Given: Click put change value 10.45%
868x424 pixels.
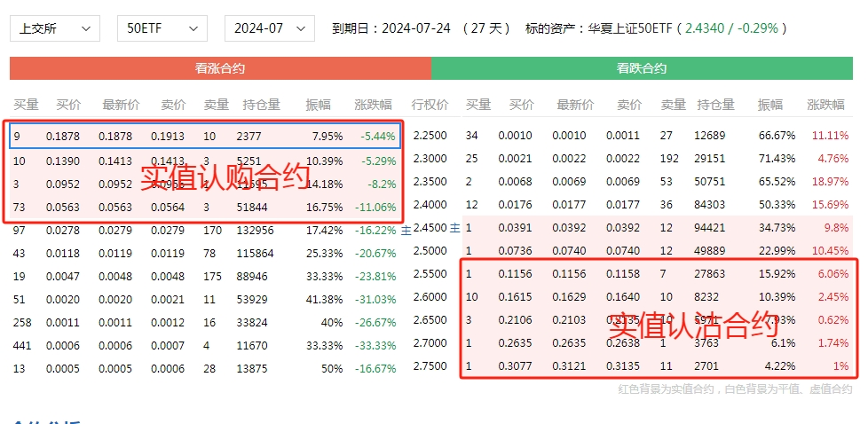Looking at the screenshot, I should pos(830,251).
